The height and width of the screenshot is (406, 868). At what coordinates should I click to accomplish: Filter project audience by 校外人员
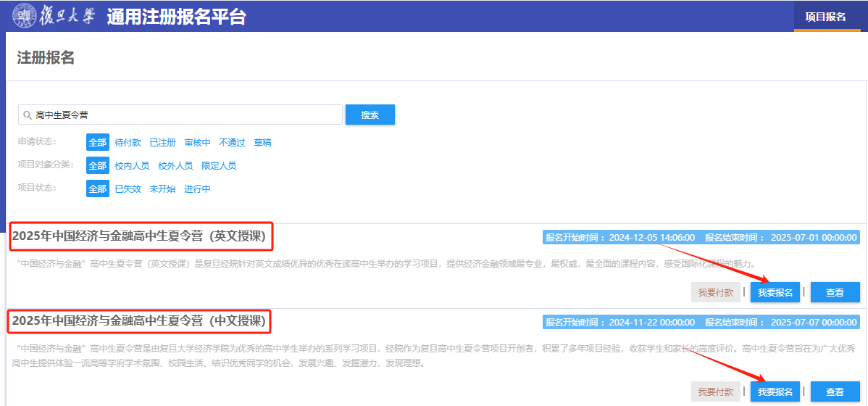175,165
